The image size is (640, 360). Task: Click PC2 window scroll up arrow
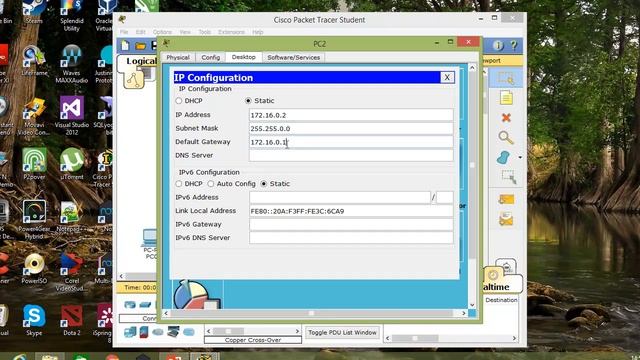(472, 68)
